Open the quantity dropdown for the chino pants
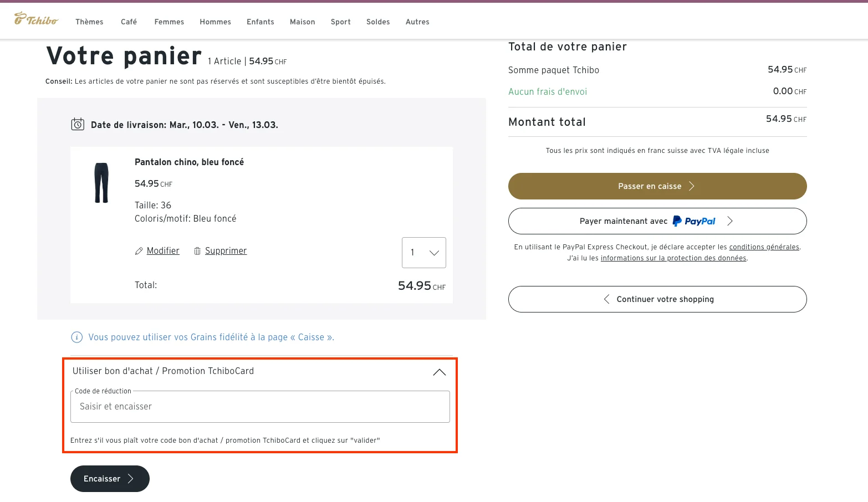868x502 pixels. point(423,253)
